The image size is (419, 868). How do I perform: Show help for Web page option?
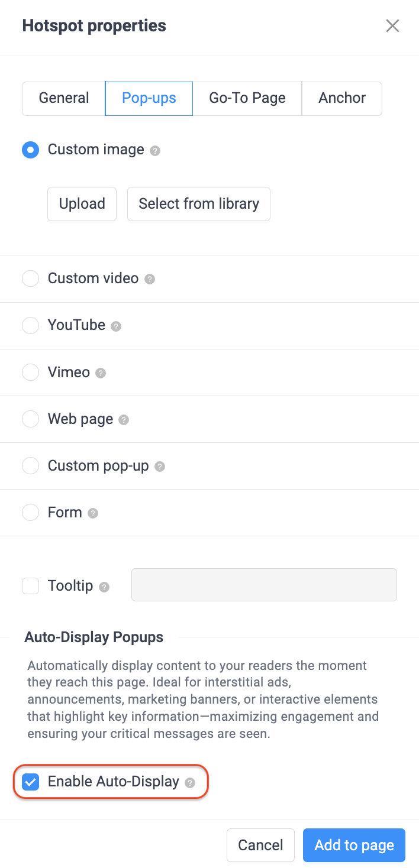(x=124, y=420)
